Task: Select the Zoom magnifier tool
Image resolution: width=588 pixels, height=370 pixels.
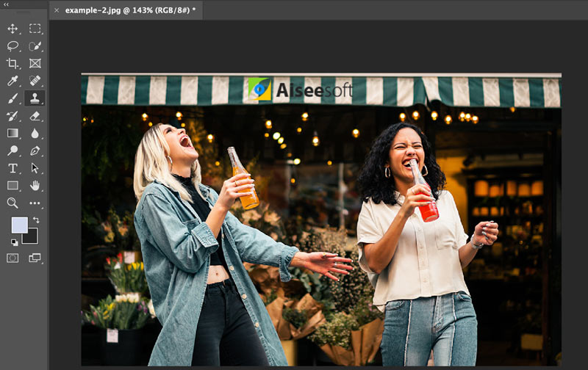Action: [x=12, y=203]
